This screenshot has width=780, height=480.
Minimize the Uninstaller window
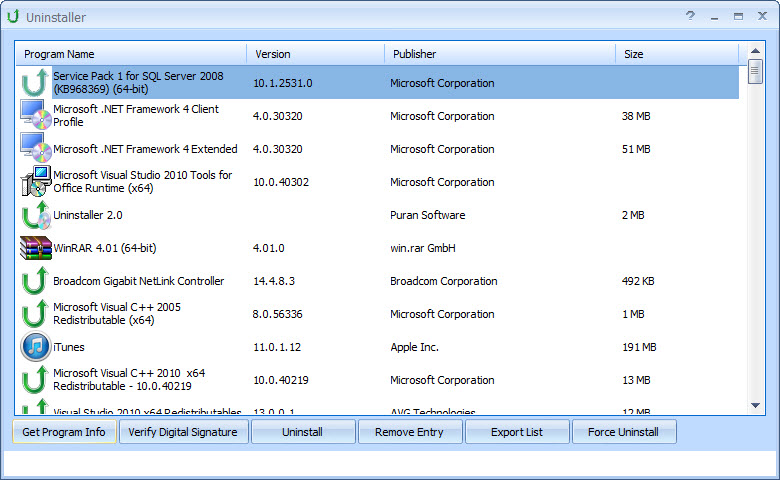click(714, 17)
